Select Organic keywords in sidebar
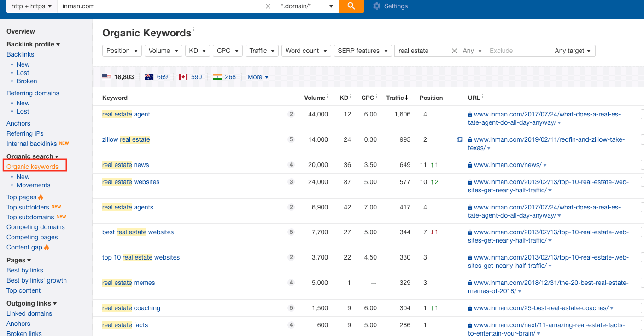Image resolution: width=644 pixels, height=336 pixels. pos(33,167)
